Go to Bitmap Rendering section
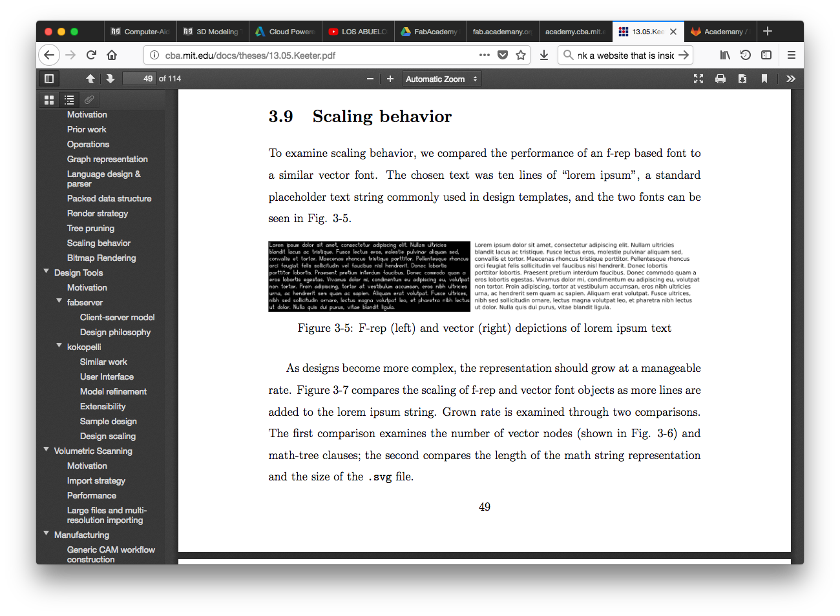840x616 pixels. pyautogui.click(x=101, y=258)
